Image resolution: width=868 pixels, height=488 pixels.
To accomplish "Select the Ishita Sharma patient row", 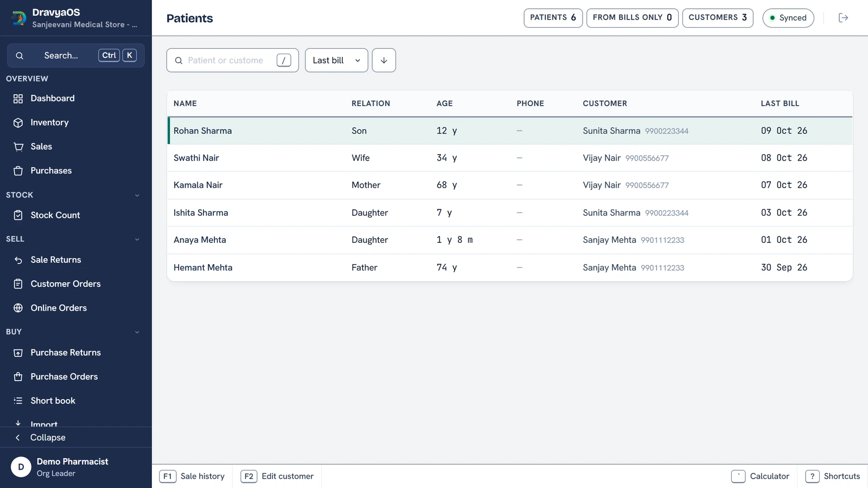I will (510, 213).
